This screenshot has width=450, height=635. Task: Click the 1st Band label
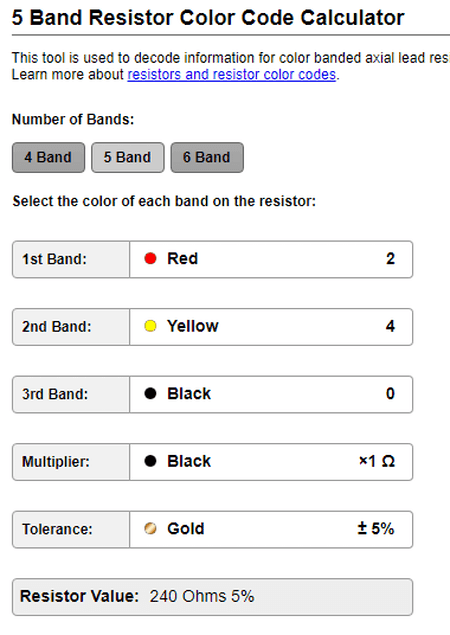54,259
